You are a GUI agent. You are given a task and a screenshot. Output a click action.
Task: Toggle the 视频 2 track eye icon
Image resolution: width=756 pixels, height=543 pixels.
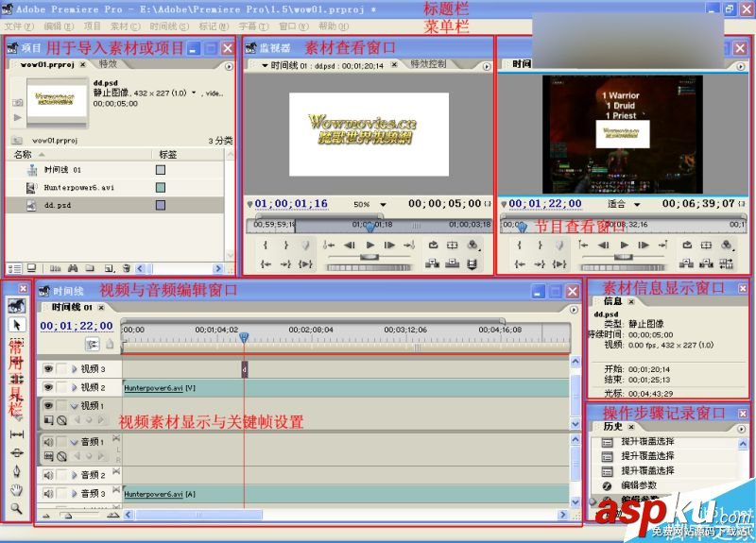coord(48,387)
